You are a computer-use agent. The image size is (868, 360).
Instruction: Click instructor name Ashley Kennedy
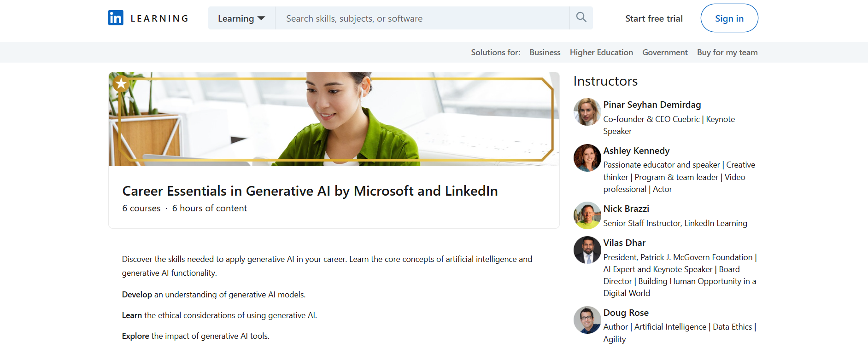[636, 151]
